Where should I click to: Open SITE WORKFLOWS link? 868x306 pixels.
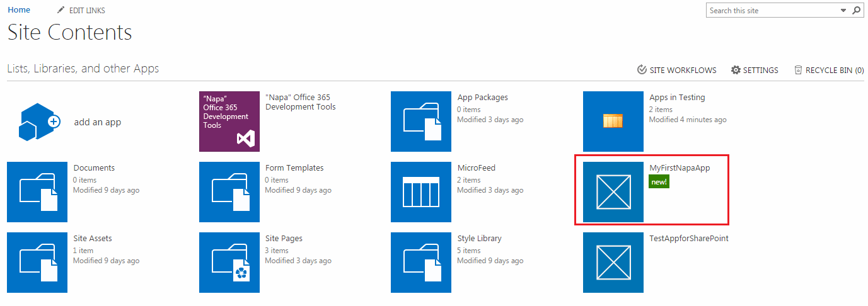point(683,71)
